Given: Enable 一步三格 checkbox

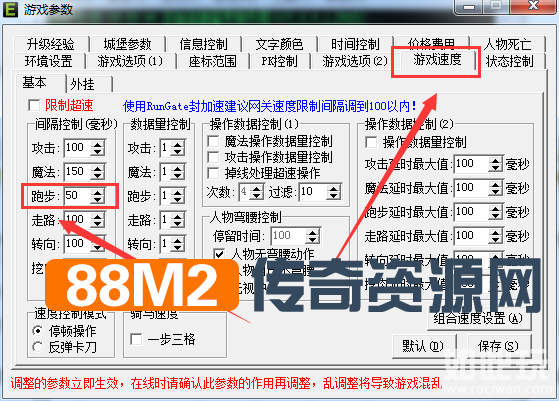Looking at the screenshot, I should pyautogui.click(x=136, y=339).
